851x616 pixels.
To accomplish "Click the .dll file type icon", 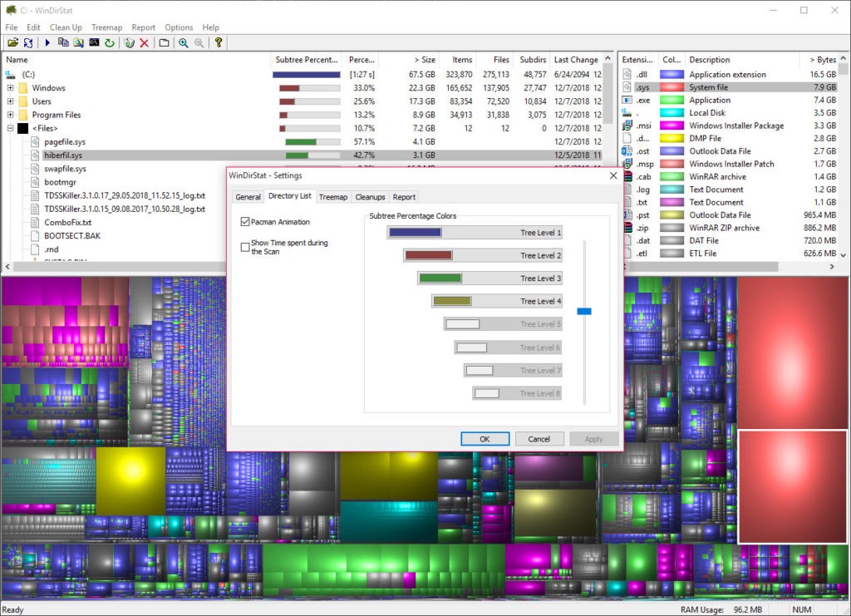I will [627, 74].
